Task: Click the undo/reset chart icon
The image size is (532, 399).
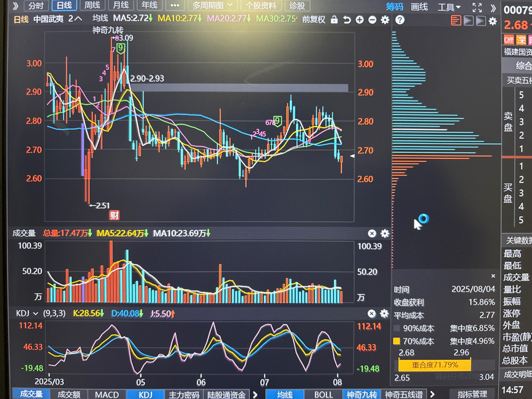Action: [347, 20]
